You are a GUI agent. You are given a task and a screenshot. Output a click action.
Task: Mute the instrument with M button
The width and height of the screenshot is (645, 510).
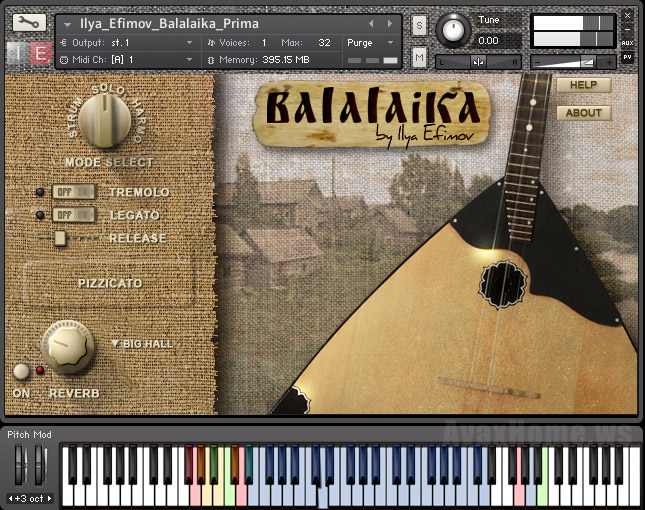tap(419, 57)
